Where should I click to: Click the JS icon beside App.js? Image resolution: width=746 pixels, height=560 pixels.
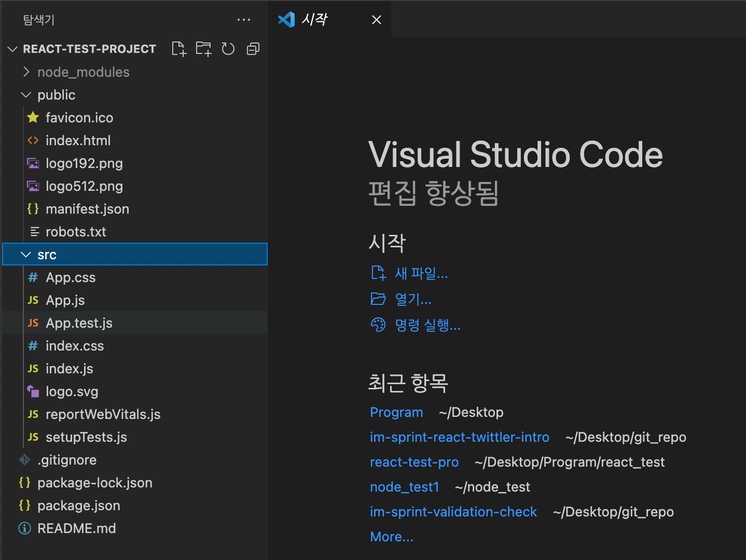[x=33, y=300]
